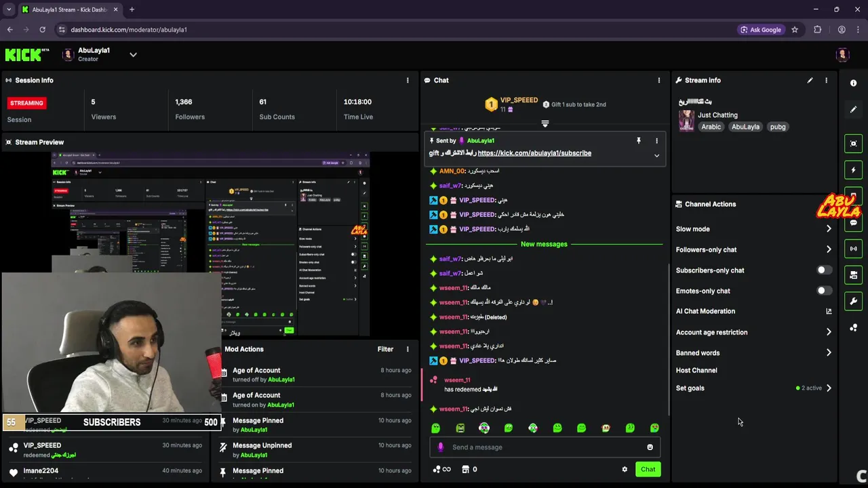868x488 pixels.
Task: Open the channel points sidebar icon
Action: click(x=853, y=327)
